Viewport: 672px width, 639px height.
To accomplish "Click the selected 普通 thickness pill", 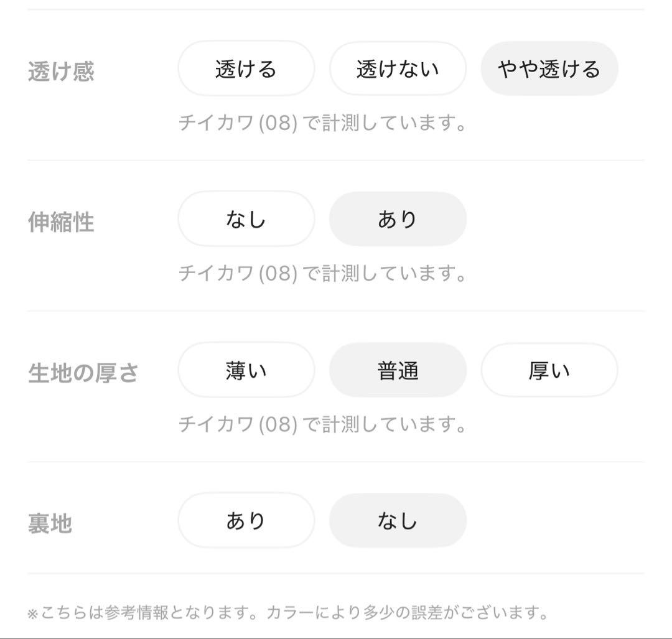I will [x=397, y=370].
